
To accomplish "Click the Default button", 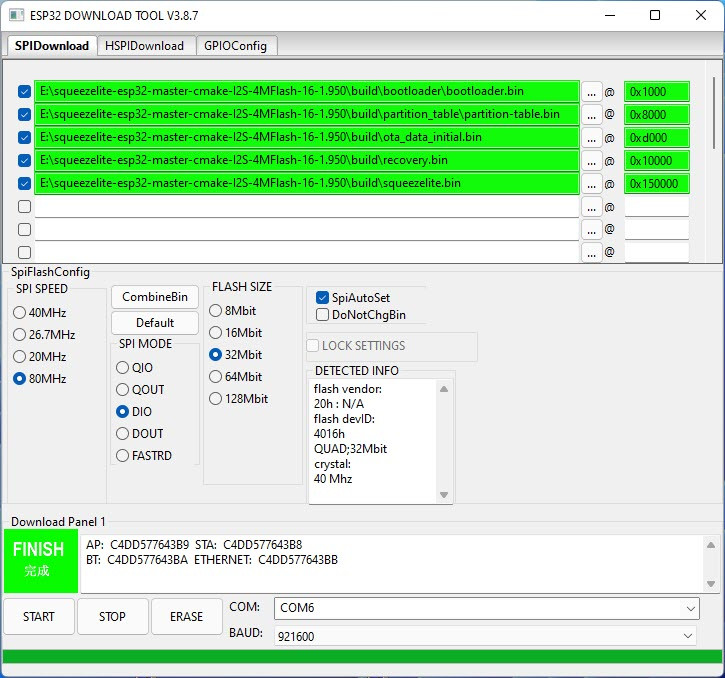I will (x=155, y=323).
